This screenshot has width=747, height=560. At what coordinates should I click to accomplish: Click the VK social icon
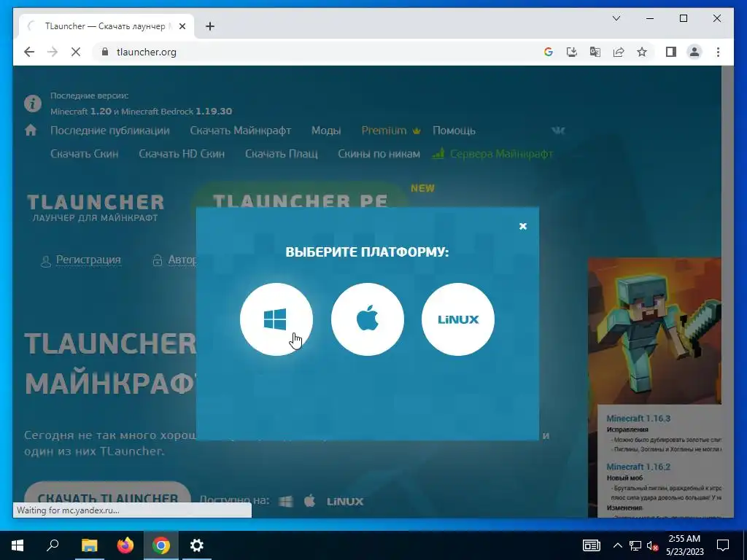(x=558, y=131)
